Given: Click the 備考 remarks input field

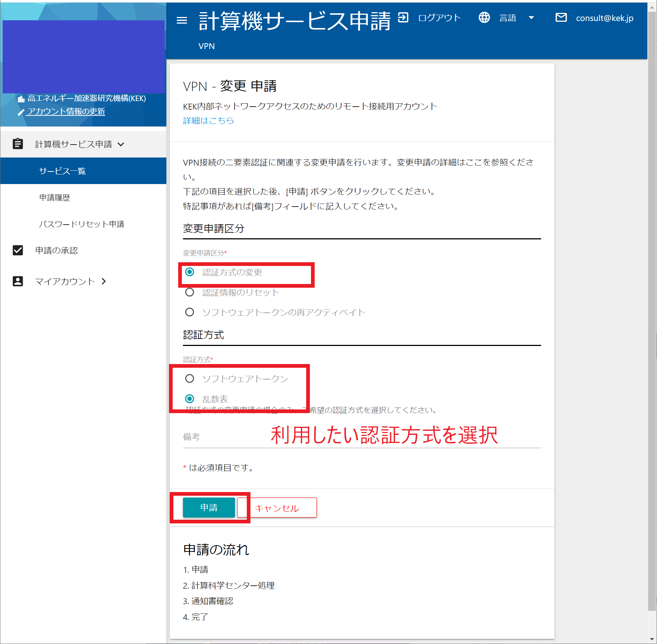Looking at the screenshot, I should point(362,437).
